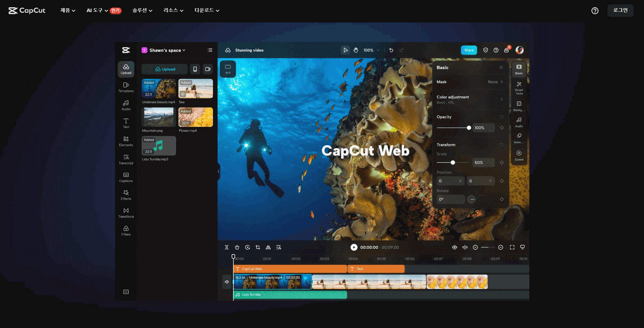Click the keyboard shortcuts icon in sidebar
644x328 pixels.
pos(126,292)
